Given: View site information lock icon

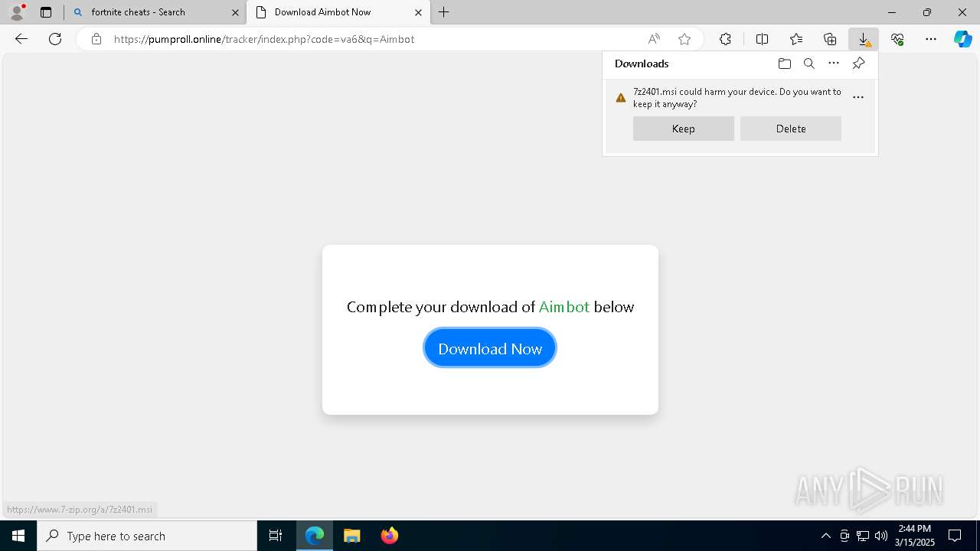Looking at the screenshot, I should [96, 39].
